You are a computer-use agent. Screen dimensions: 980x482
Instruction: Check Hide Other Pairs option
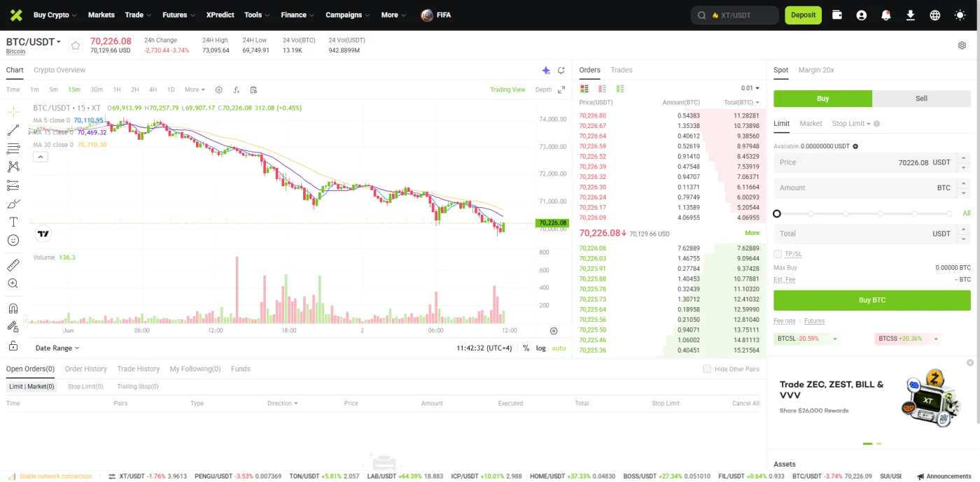pos(706,369)
